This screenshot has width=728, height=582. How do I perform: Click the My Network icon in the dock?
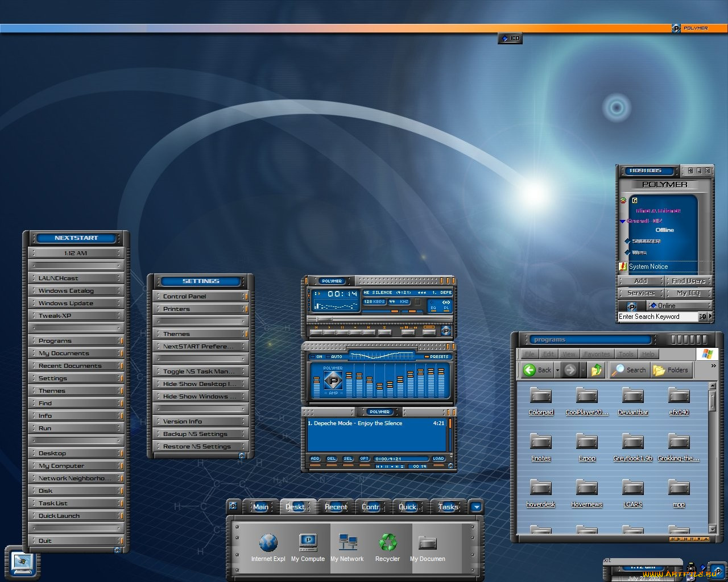tap(347, 543)
